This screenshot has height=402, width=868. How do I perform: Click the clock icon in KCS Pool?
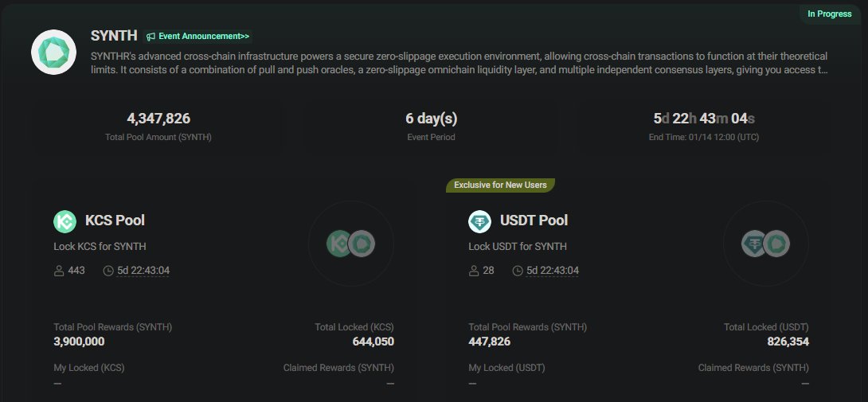(108, 271)
